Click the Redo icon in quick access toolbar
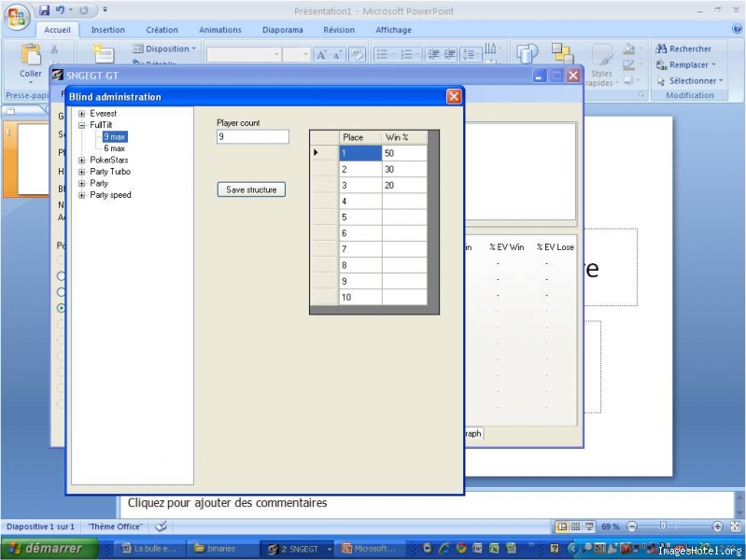Viewport: 746px width, 560px height. tap(84, 10)
